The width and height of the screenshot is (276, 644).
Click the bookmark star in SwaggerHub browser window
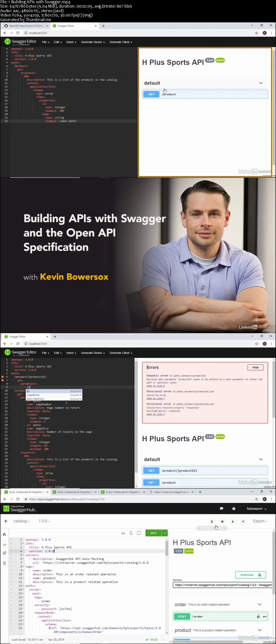257,499
